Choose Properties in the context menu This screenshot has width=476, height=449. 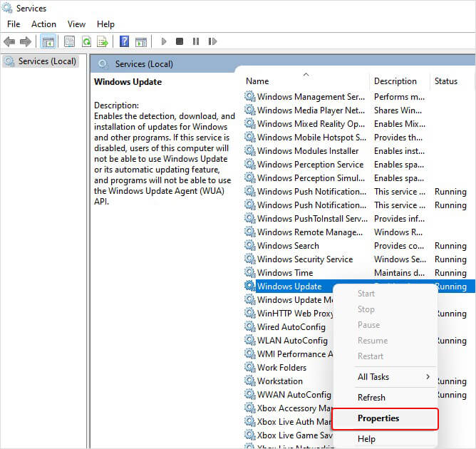click(x=385, y=418)
